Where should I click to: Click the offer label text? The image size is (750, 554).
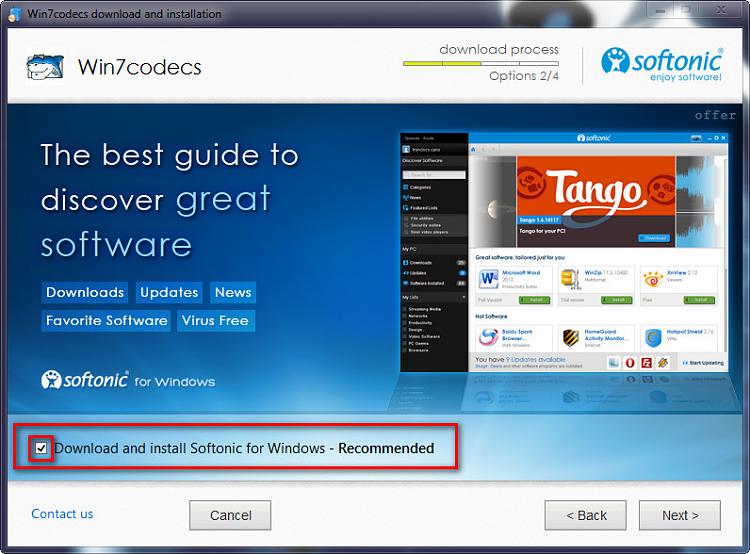[x=715, y=115]
